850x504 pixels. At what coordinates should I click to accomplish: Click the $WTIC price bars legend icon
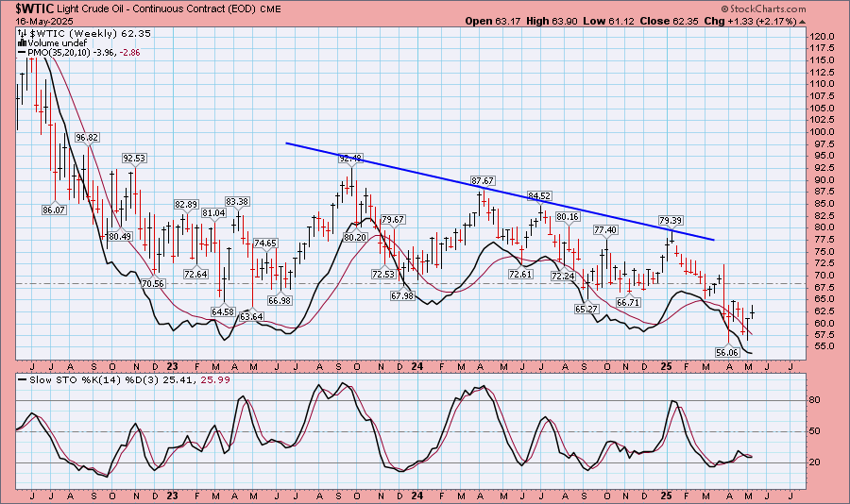pos(21,33)
